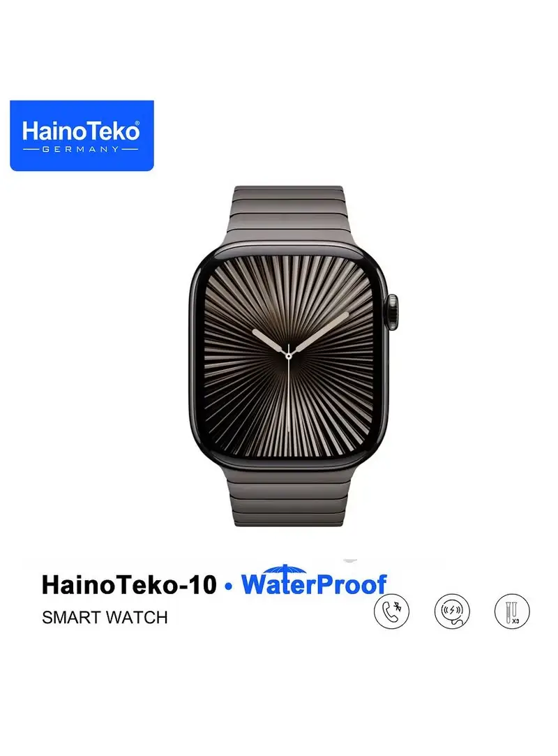Click the blue dot before WaterProof

(x=229, y=586)
